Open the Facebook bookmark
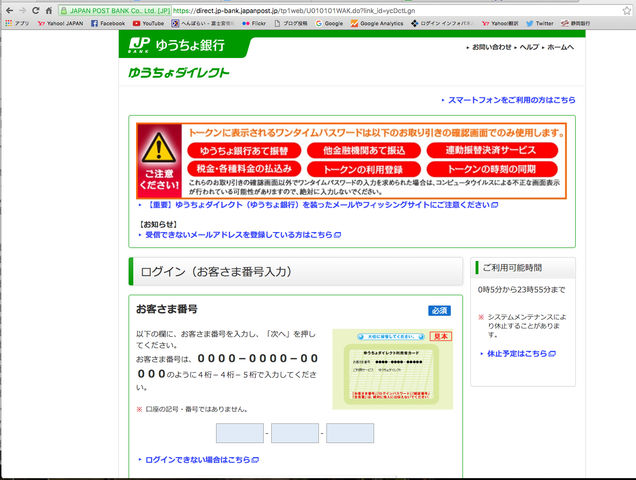Screen dimensions: 636x480 click(108, 24)
